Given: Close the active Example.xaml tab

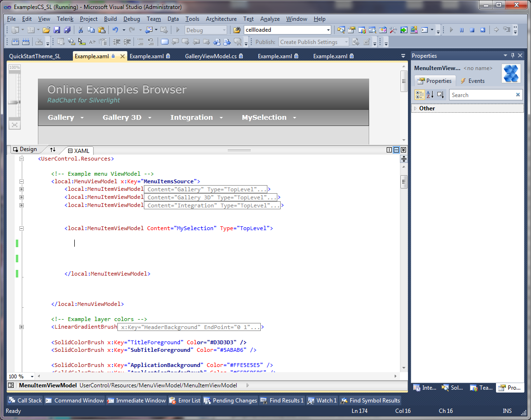Looking at the screenshot, I should (x=122, y=56).
